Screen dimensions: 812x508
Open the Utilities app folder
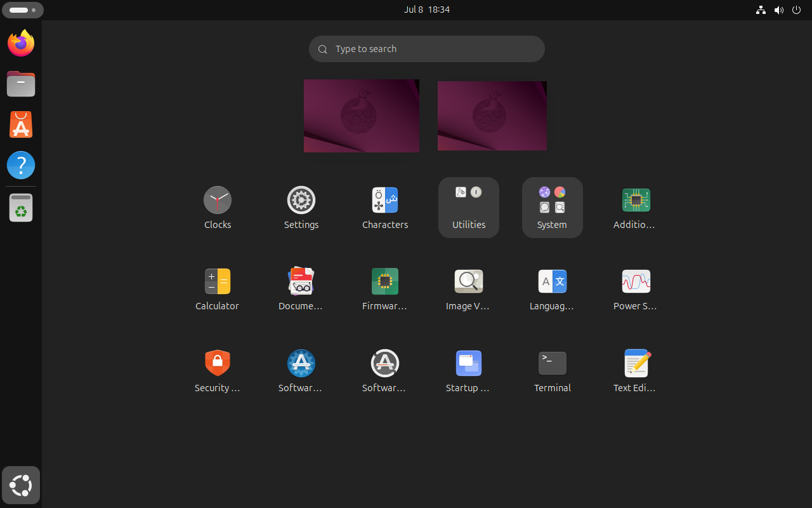[x=469, y=208]
